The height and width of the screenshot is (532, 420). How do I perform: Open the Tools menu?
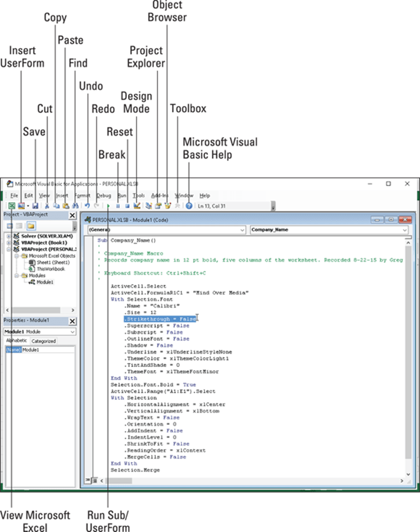[138, 196]
